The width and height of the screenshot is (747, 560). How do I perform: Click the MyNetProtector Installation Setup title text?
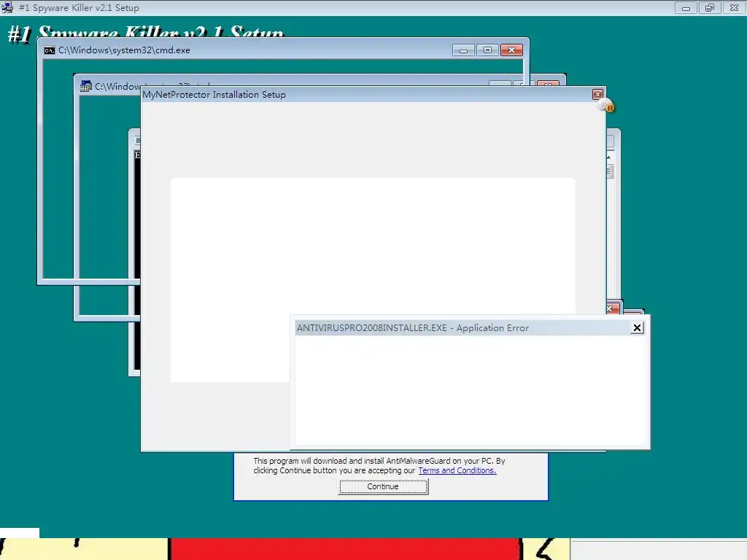(214, 94)
